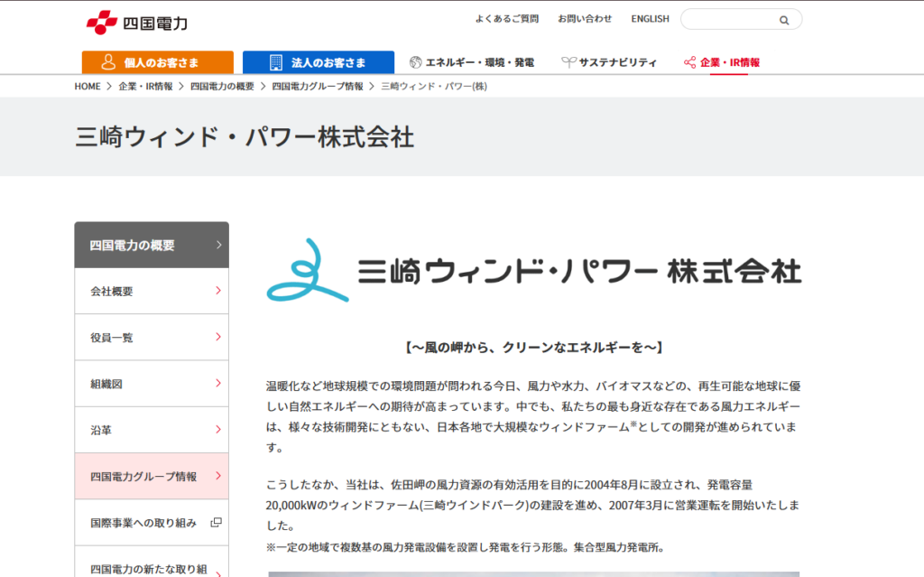
Task: Switch to ENGLISH site
Action: (x=650, y=19)
